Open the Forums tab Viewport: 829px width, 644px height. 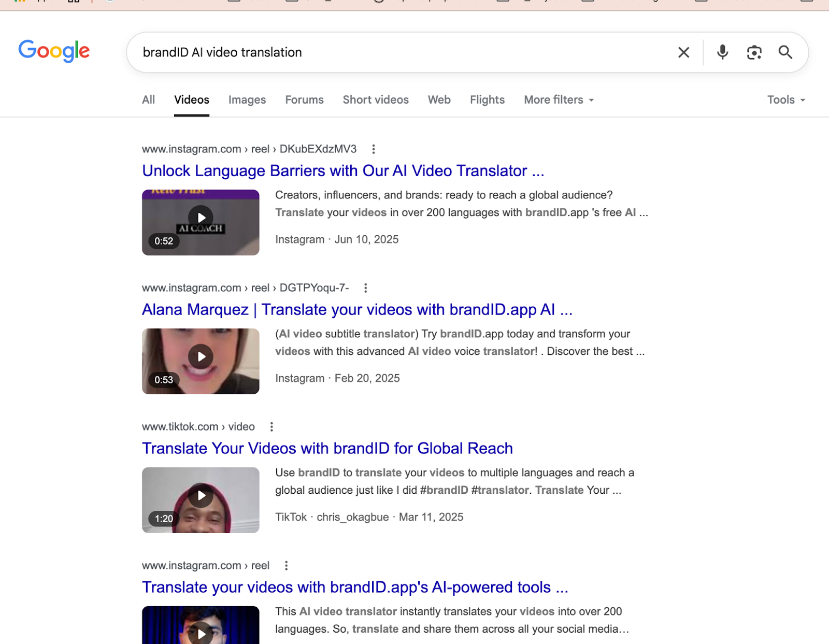coord(304,100)
